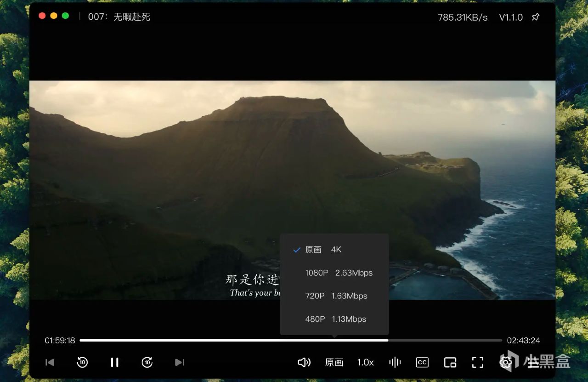The image size is (588, 382).
Task: Close the player with red button
Action: [x=42, y=16]
